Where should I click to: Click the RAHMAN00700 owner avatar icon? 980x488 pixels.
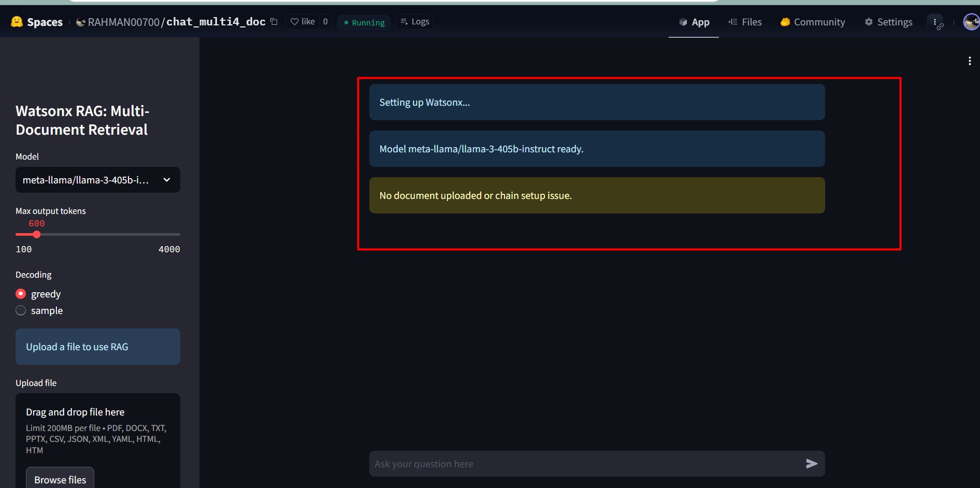click(81, 22)
